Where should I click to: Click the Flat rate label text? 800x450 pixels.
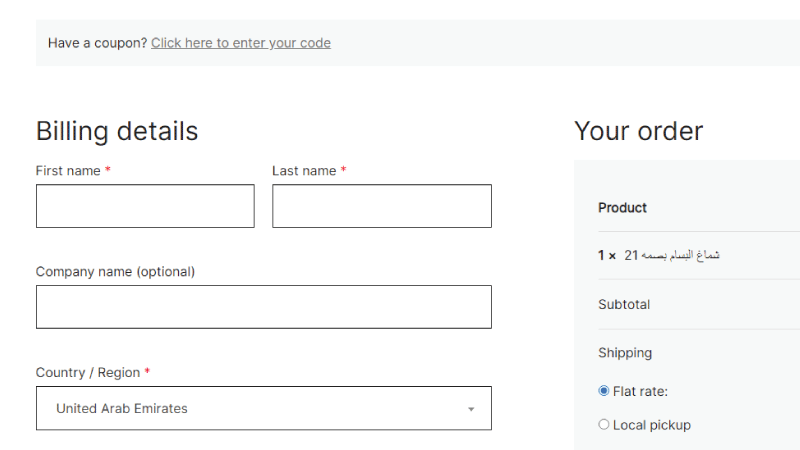pyautogui.click(x=640, y=391)
